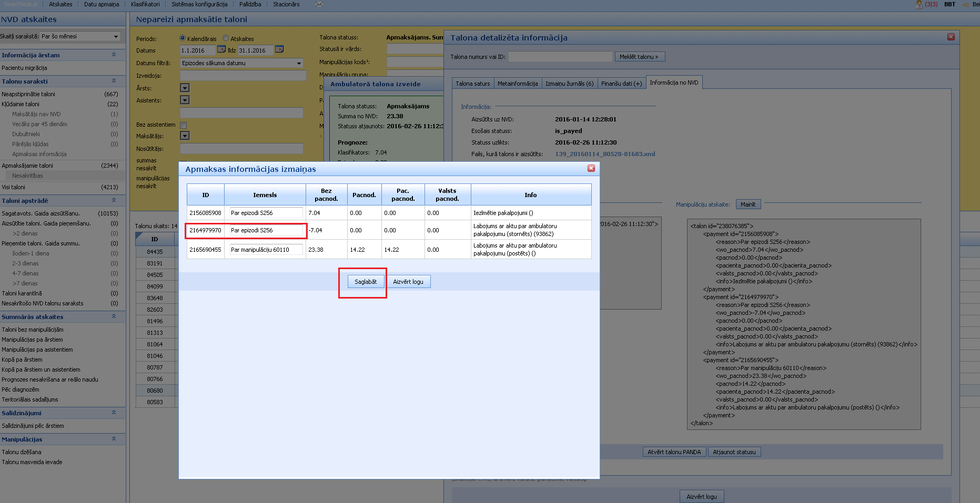This screenshot has width=980, height=503.
Task: Switch to the Izmaiņu žurnāls tab
Action: click(x=569, y=84)
